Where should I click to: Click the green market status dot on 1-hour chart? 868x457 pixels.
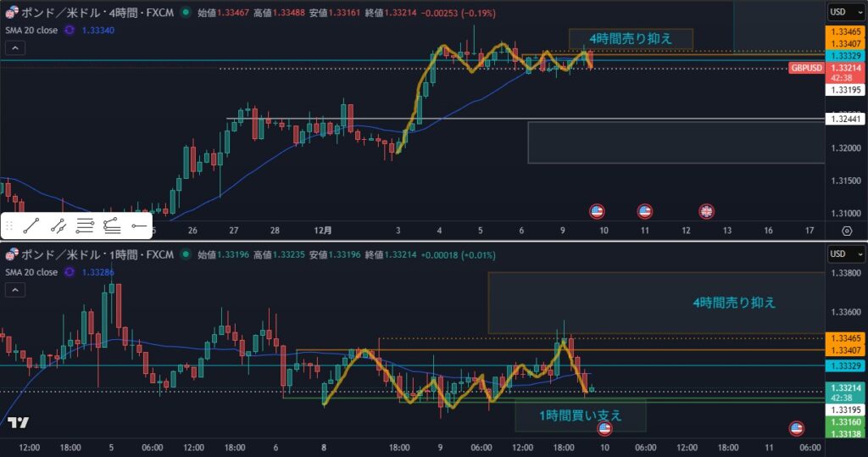click(x=186, y=254)
